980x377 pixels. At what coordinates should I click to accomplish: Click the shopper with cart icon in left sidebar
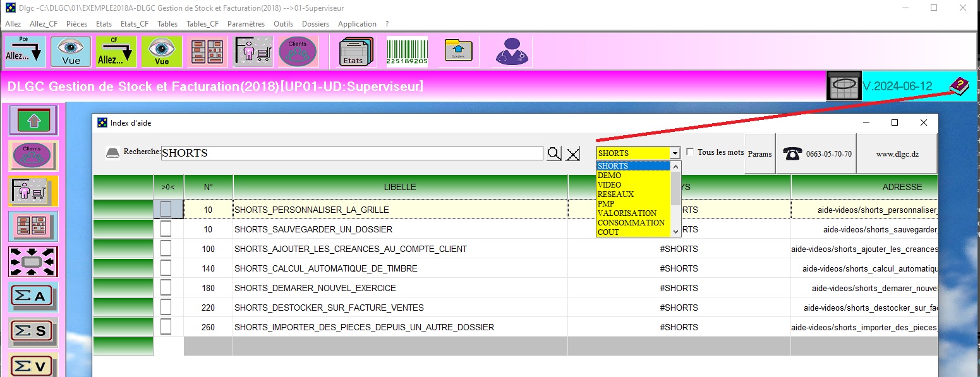(x=33, y=191)
